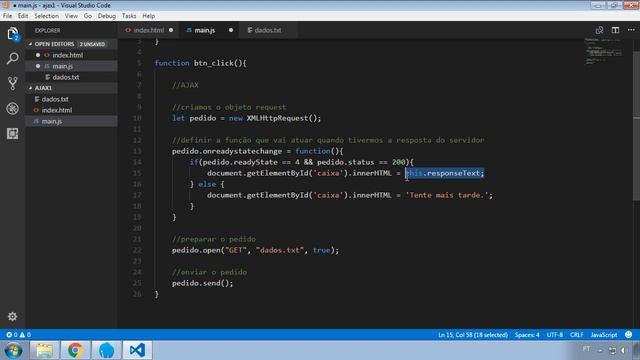This screenshot has width=640, height=360.
Task: Click on 'dados.txt' string in code
Action: click(x=280, y=250)
